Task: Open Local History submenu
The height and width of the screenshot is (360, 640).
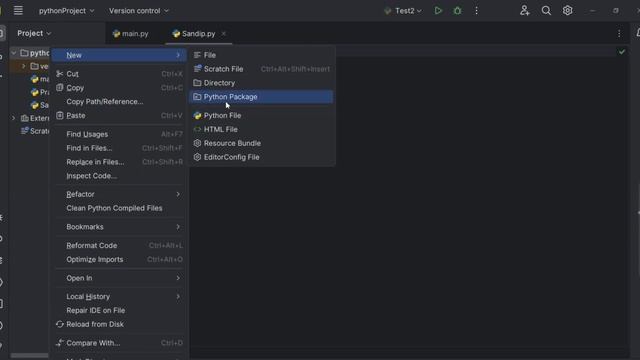Action: point(119,297)
